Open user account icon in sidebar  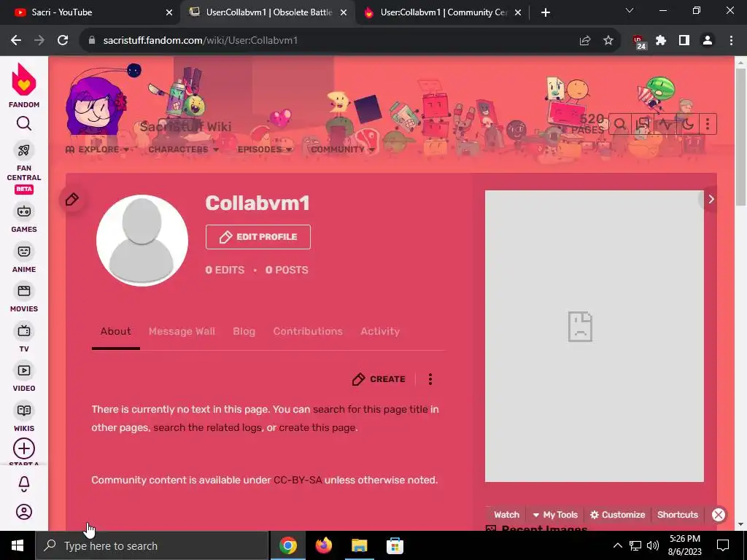[24, 512]
